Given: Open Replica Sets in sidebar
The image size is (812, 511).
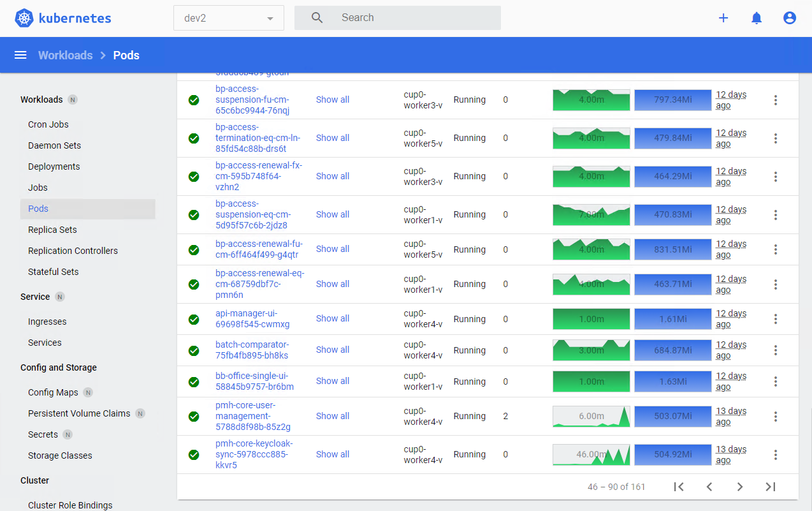Looking at the screenshot, I should tap(52, 230).
